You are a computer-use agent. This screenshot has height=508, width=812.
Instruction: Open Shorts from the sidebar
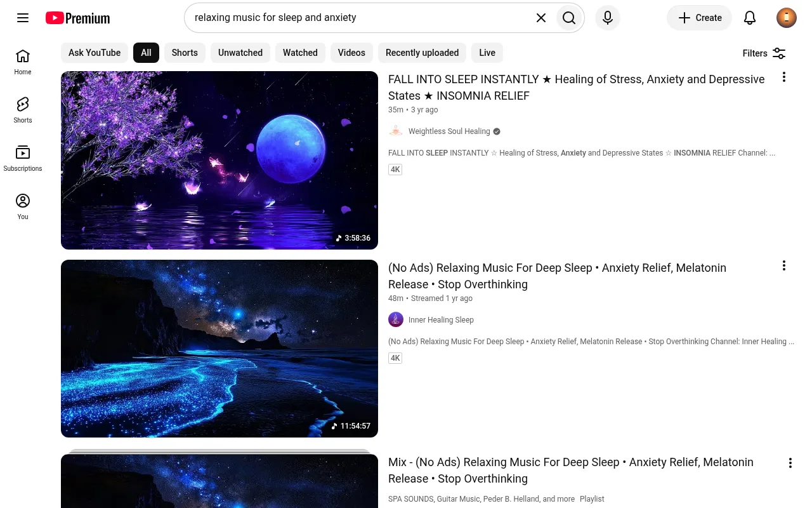pos(23,110)
